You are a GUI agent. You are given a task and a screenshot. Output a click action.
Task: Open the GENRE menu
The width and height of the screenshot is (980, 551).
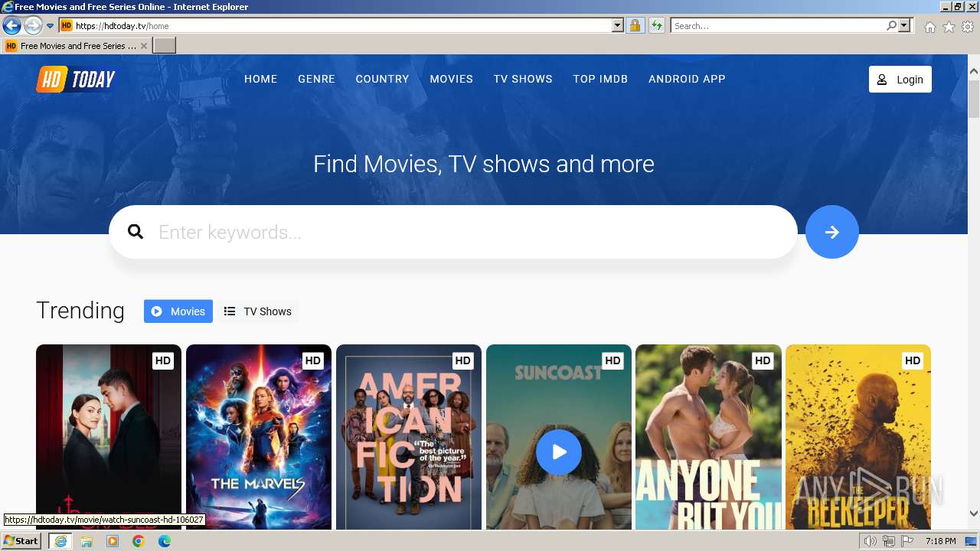(317, 79)
